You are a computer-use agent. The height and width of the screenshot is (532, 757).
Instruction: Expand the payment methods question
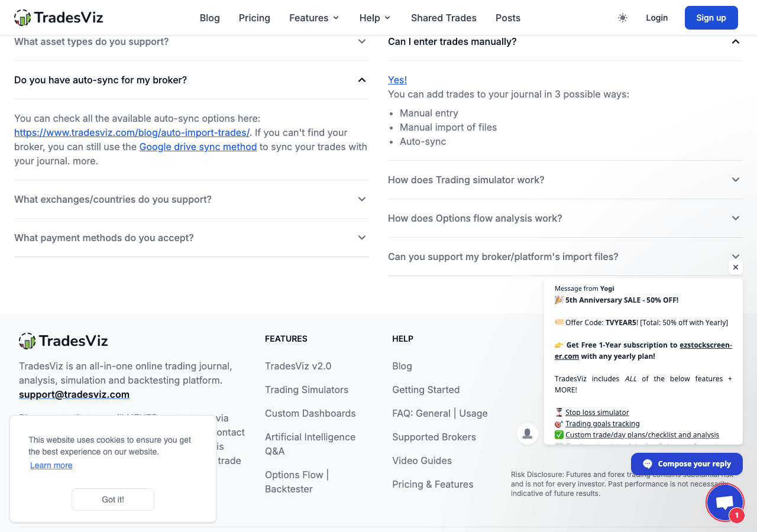point(192,238)
